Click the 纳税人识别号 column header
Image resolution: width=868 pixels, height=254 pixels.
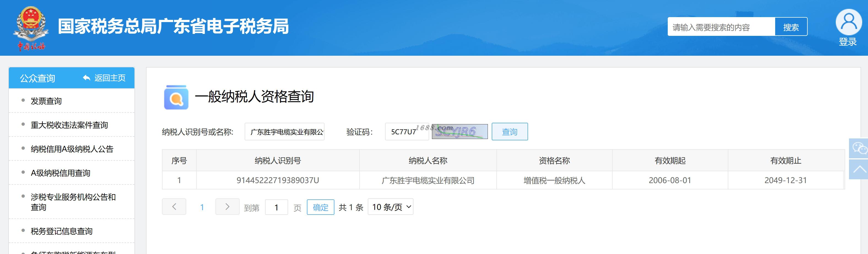[x=278, y=161]
